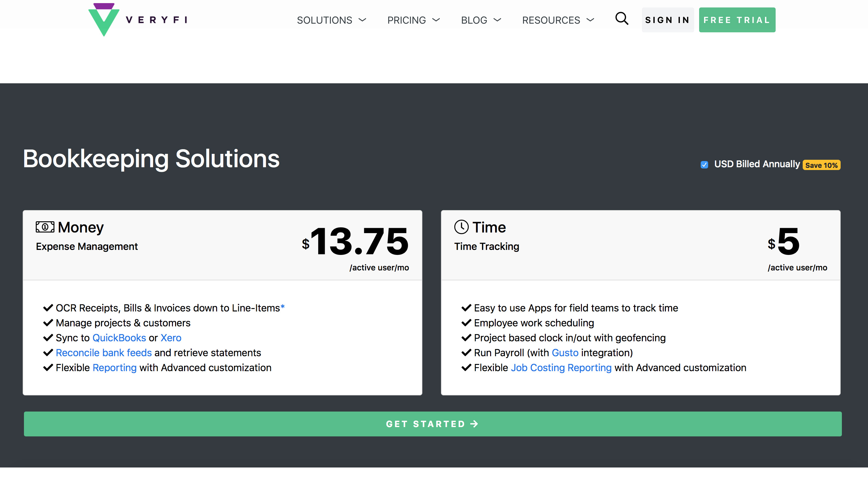This screenshot has width=868, height=488.
Task: Click '/active user/mo' under $5
Action: pyautogui.click(x=797, y=268)
